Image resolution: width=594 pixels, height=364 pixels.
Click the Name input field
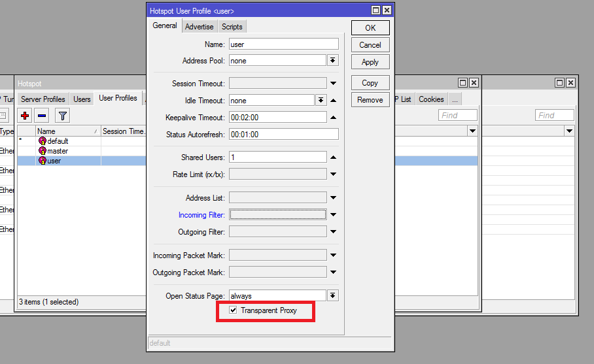[284, 44]
